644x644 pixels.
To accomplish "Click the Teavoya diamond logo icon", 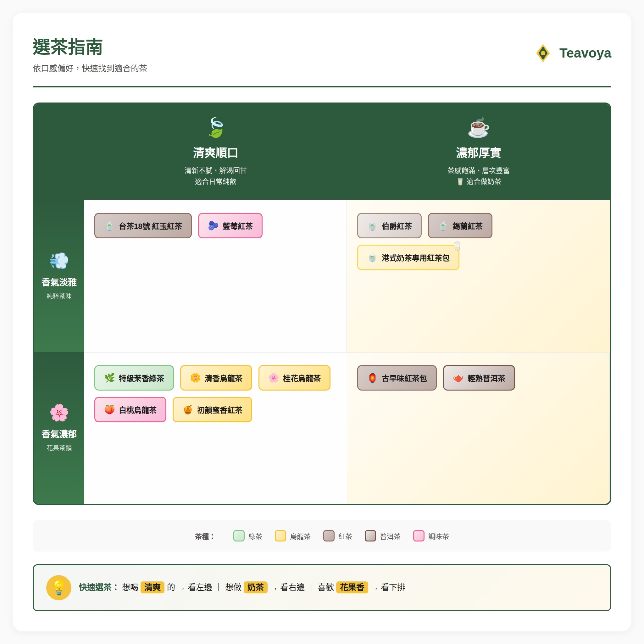I will tap(543, 53).
